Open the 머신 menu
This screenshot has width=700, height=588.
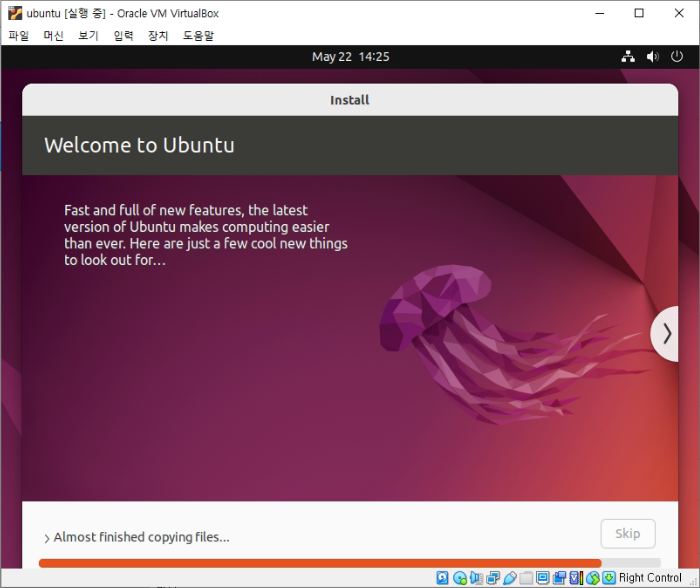click(x=54, y=35)
